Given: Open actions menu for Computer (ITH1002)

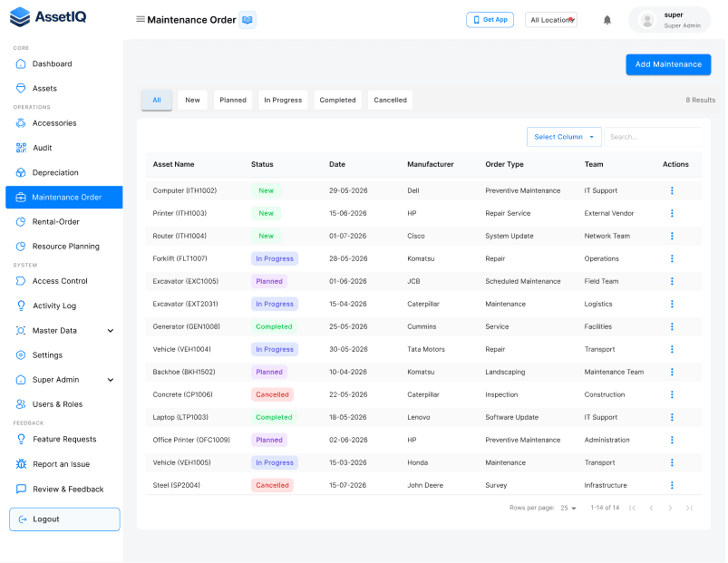Looking at the screenshot, I should 672,190.
